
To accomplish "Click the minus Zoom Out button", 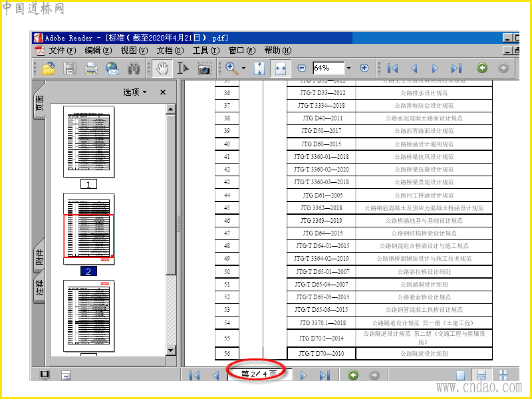I will [x=302, y=68].
